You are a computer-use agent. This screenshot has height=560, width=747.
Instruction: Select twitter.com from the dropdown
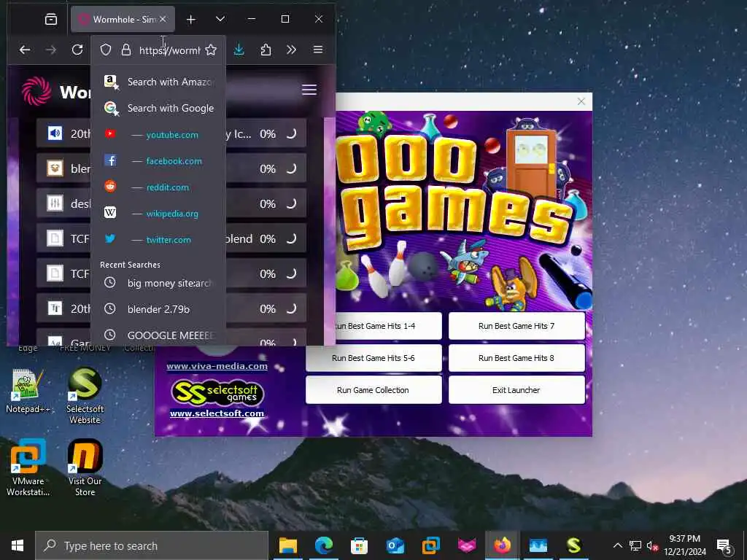point(158,239)
